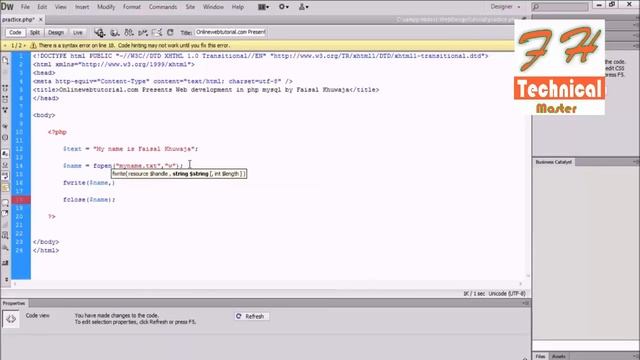Click the Indent Code coding toolbar icon
This screenshot has height=360, width=640.
(x=5, y=263)
